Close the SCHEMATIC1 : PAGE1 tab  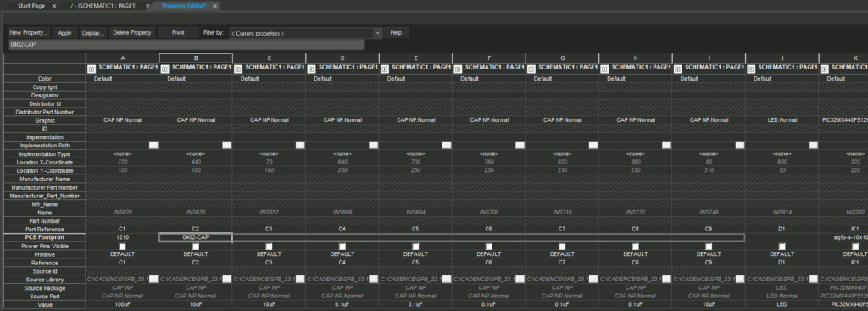(x=147, y=6)
